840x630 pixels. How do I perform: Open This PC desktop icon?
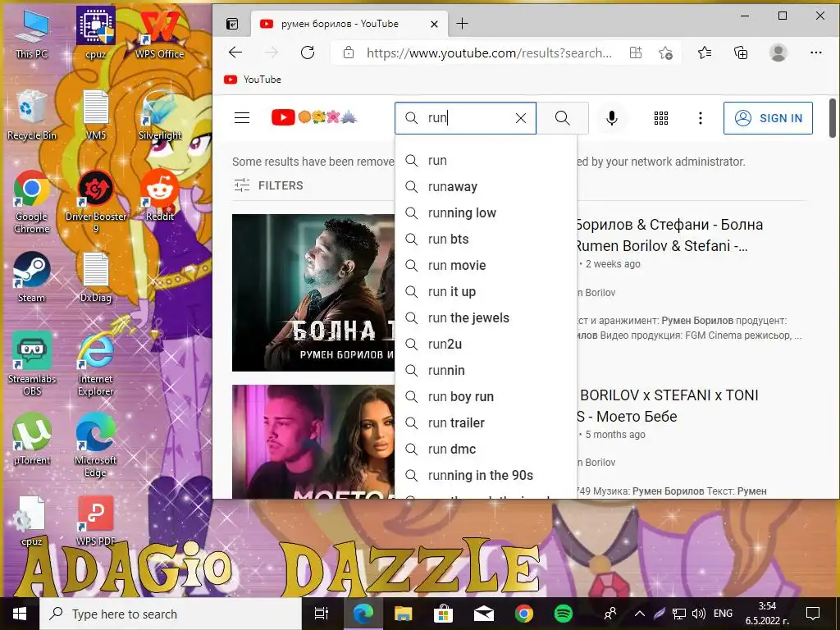click(x=32, y=34)
